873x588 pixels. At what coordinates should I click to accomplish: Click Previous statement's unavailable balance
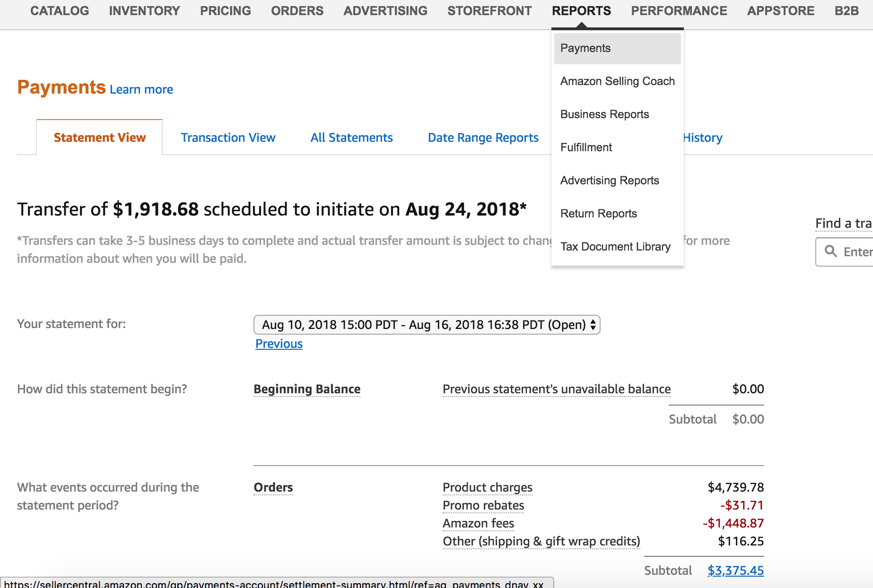coord(557,389)
